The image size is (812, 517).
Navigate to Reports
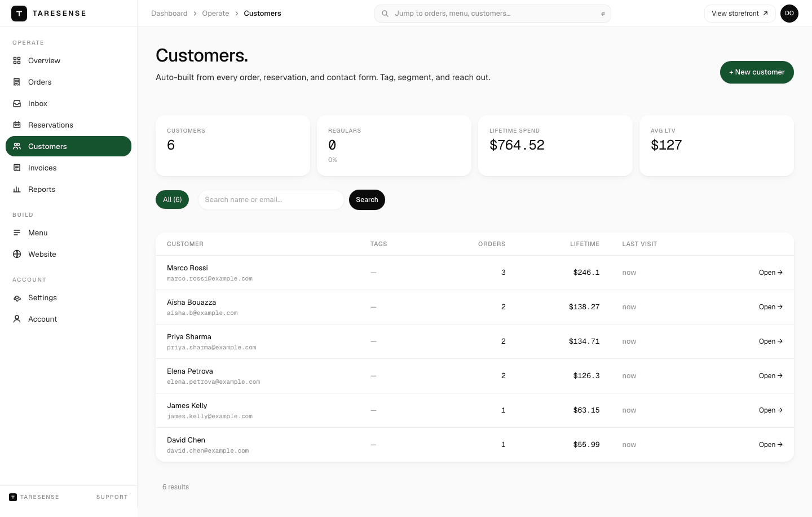point(68,189)
